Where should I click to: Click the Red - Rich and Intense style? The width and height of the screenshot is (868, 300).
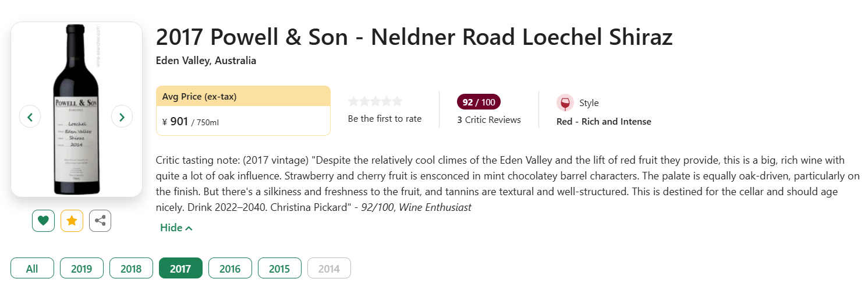pos(604,122)
